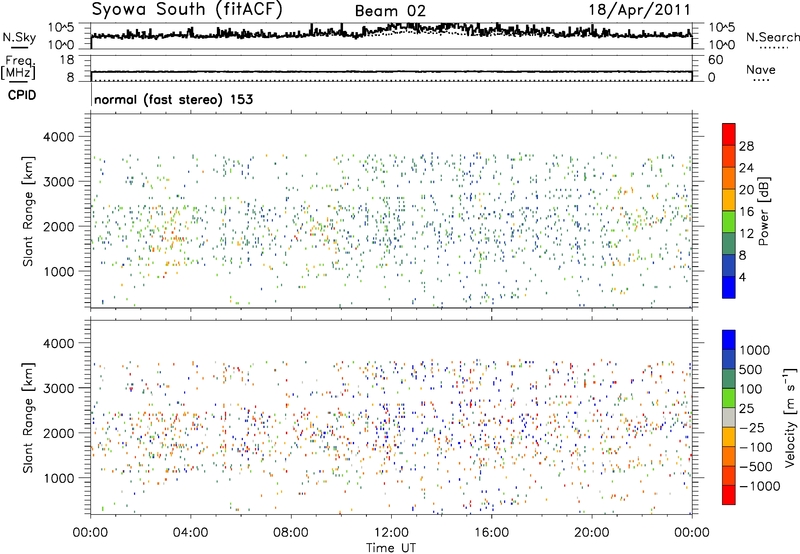Image resolution: width=800 pixels, height=554 pixels.
Task: Select the 'CPID' label
Action: (x=22, y=95)
